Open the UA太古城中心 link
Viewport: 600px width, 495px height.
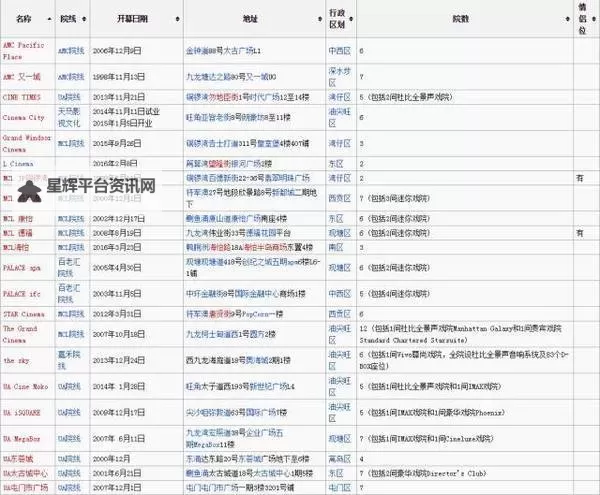pyautogui.click(x=26, y=474)
